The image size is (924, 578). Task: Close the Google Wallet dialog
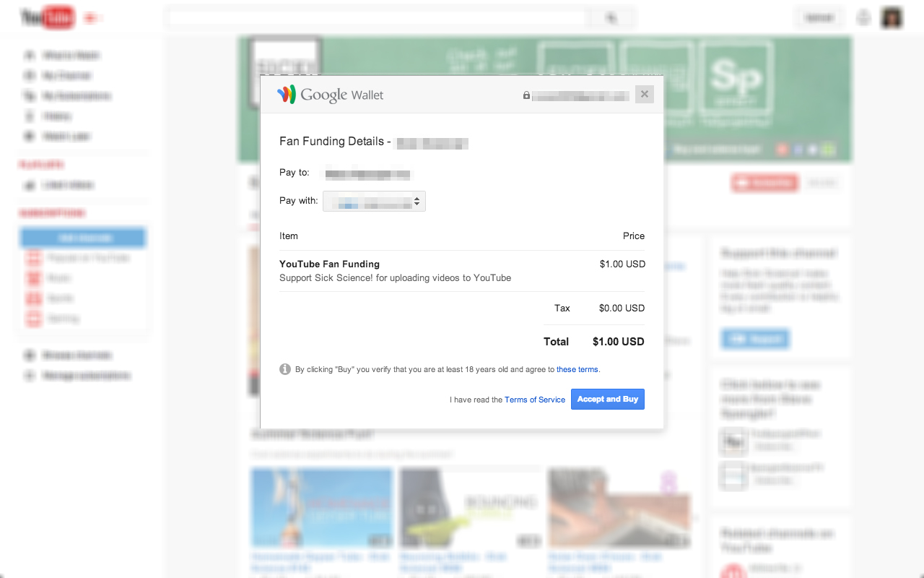tap(645, 94)
